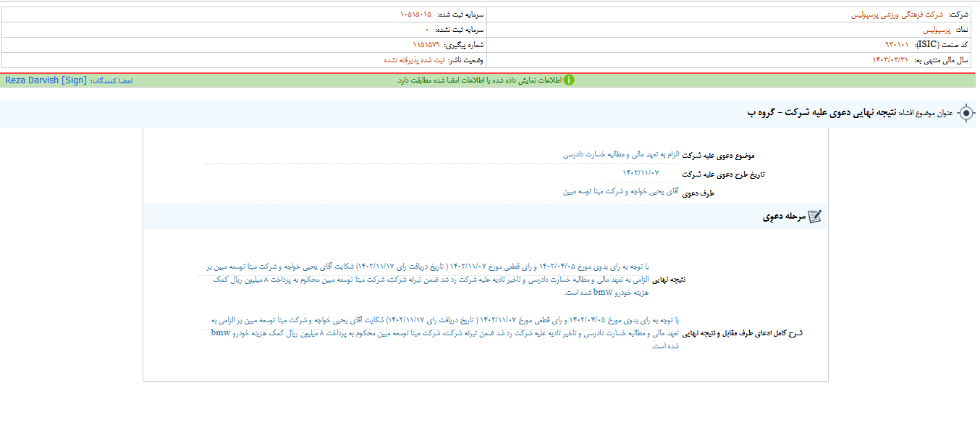
Task: Click the target icon beside the disclosure title
Action: pos(966,113)
